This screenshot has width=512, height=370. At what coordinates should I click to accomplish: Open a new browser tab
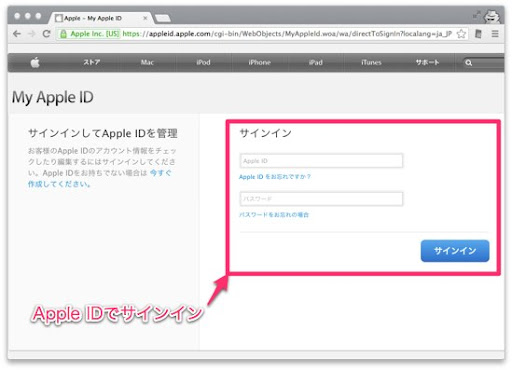163,18
